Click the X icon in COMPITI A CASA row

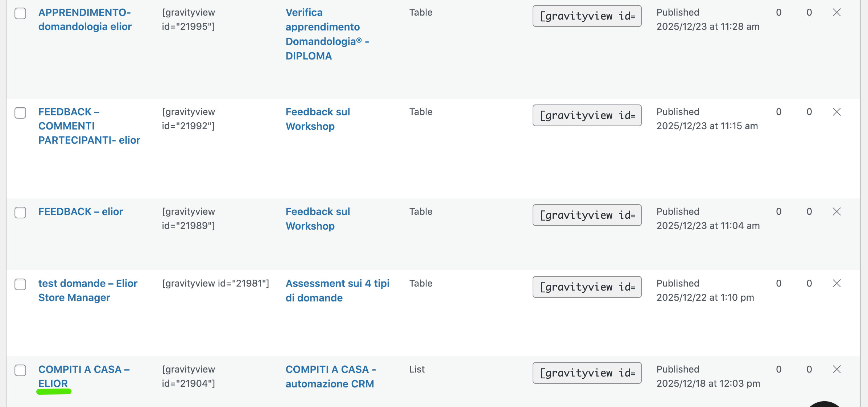click(837, 369)
